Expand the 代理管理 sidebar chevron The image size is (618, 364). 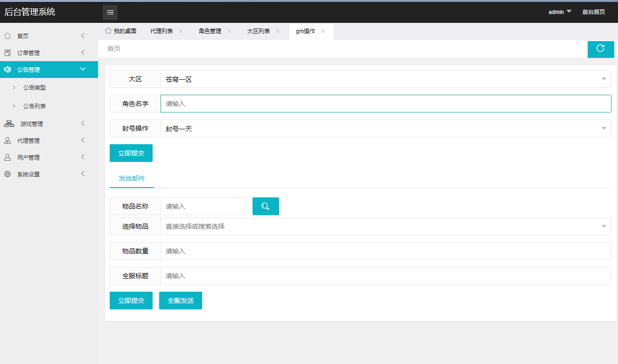pyautogui.click(x=83, y=140)
